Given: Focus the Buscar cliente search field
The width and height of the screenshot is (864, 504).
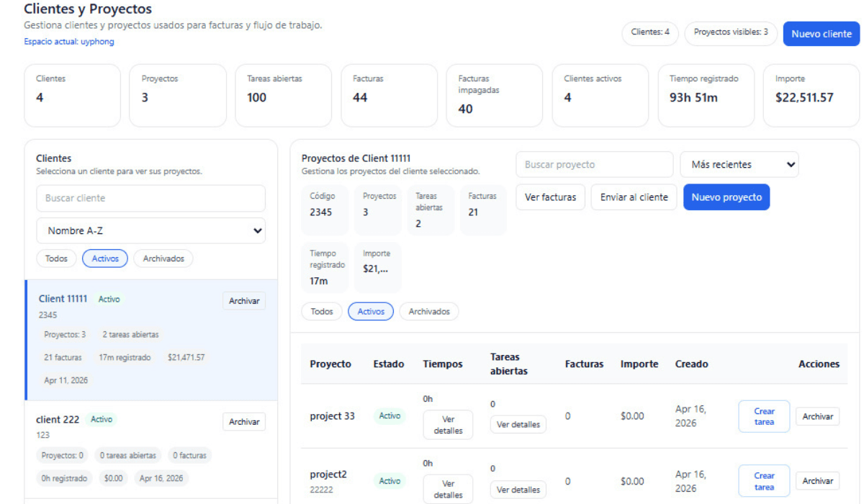Looking at the screenshot, I should 150,198.
